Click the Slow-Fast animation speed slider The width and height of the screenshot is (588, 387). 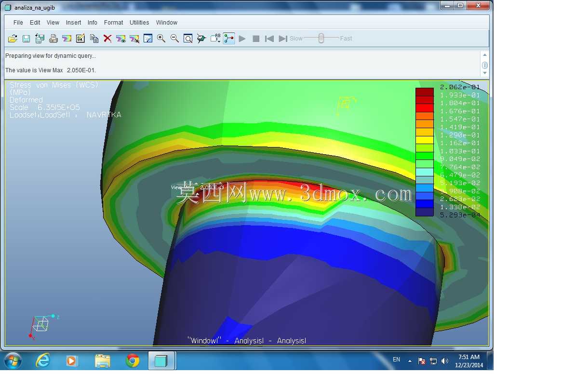point(321,39)
